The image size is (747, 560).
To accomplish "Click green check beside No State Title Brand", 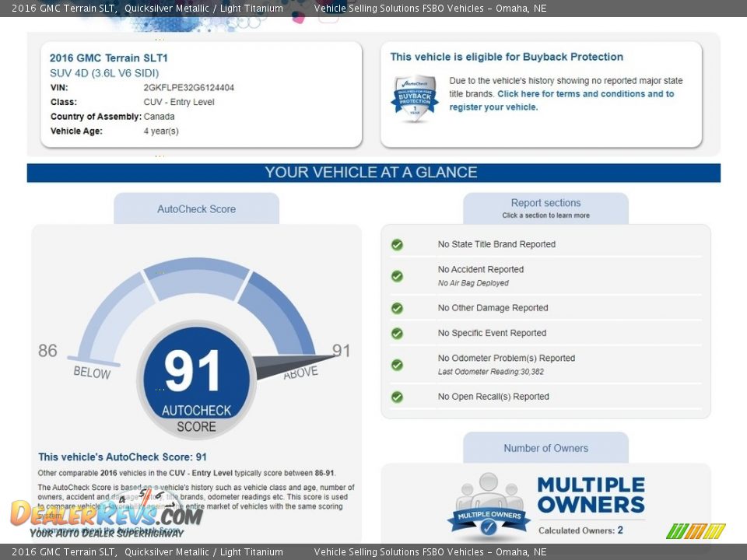I will click(397, 245).
